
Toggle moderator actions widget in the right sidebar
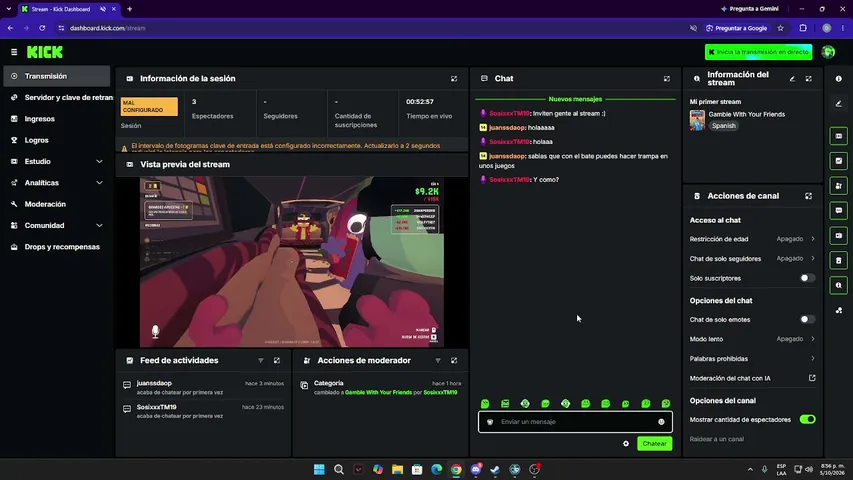pyautogui.click(x=838, y=186)
